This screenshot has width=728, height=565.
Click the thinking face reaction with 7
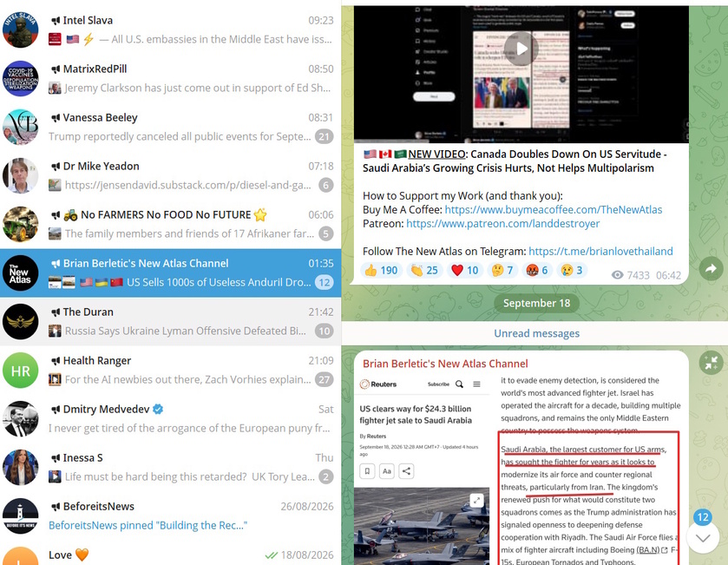tap(502, 270)
